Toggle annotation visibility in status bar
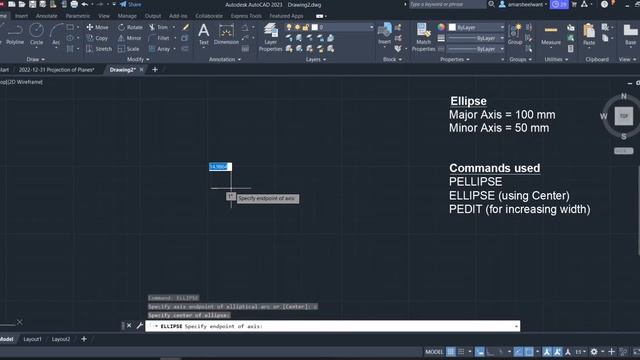The height and width of the screenshot is (360, 640). click(547, 352)
